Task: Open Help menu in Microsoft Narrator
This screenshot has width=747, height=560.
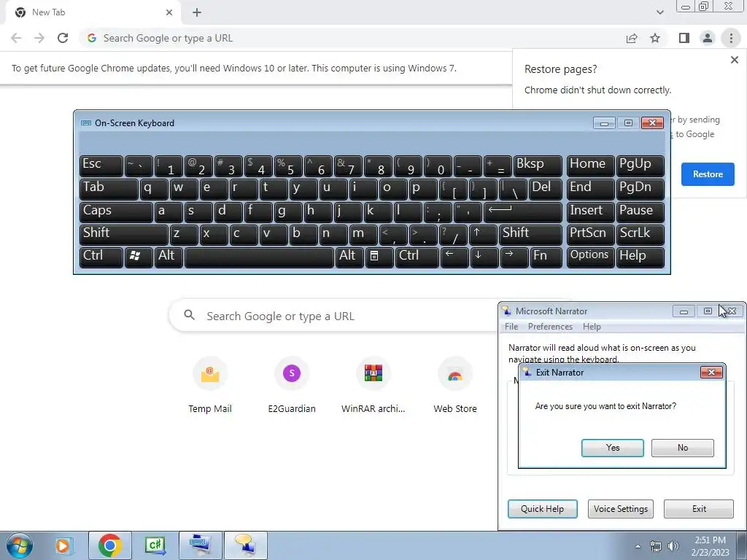Action: [592, 327]
